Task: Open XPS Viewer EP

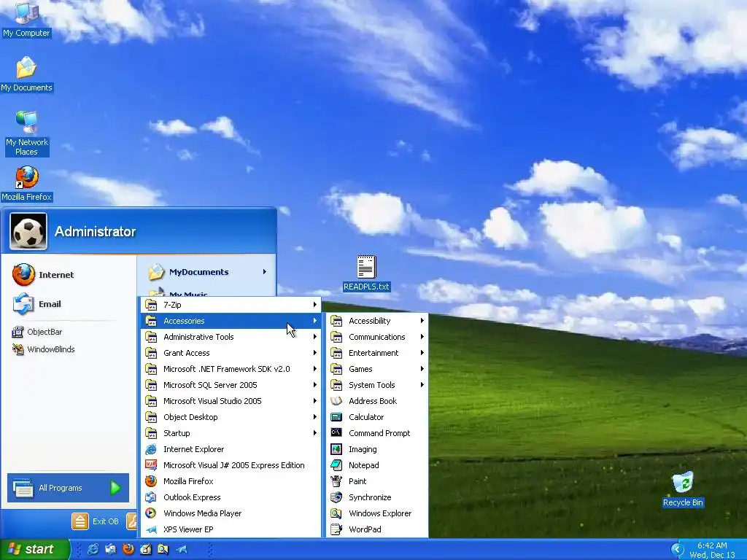Action: pos(231,529)
